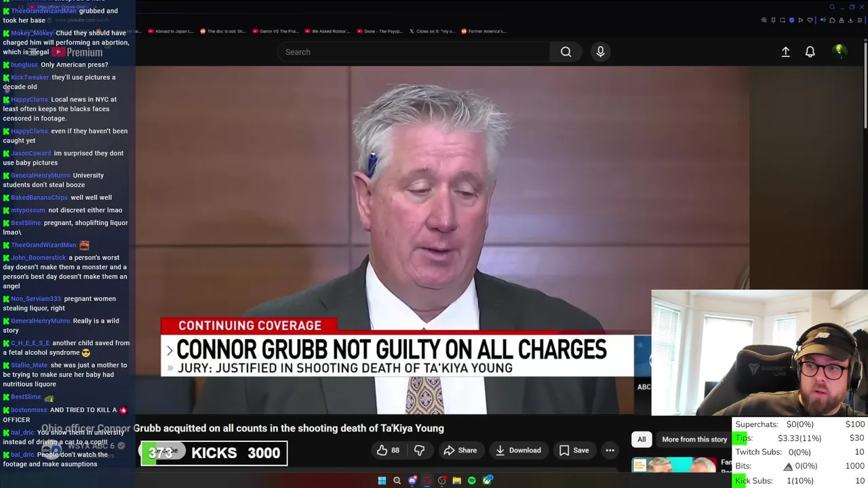Switch to 'Abroad In Japan' browser tab
868x488 pixels.
click(x=170, y=31)
